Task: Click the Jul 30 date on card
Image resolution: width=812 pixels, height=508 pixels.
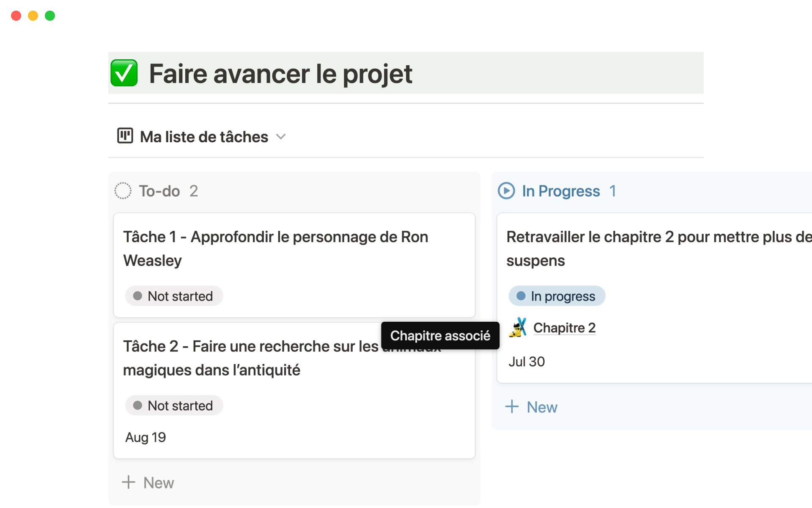Action: click(x=527, y=362)
